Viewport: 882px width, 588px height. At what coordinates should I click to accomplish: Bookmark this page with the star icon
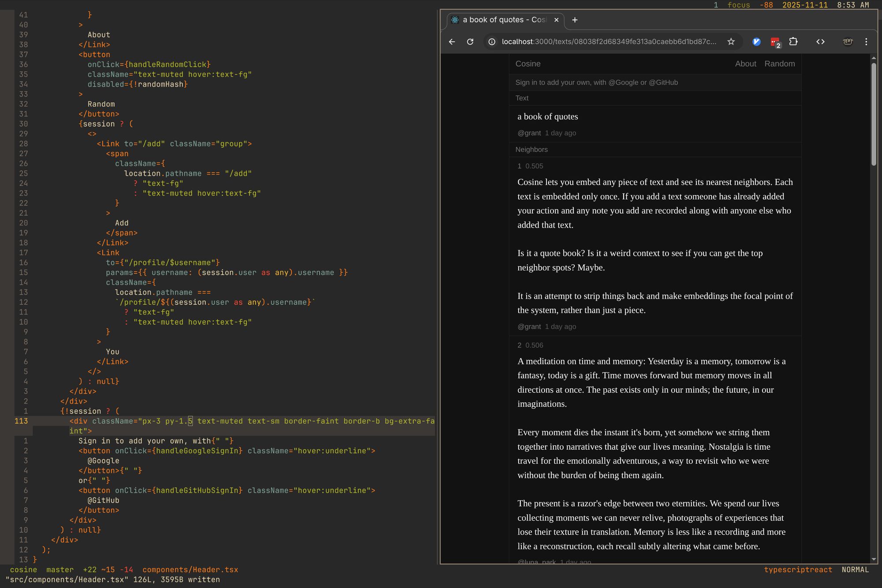[x=731, y=42]
